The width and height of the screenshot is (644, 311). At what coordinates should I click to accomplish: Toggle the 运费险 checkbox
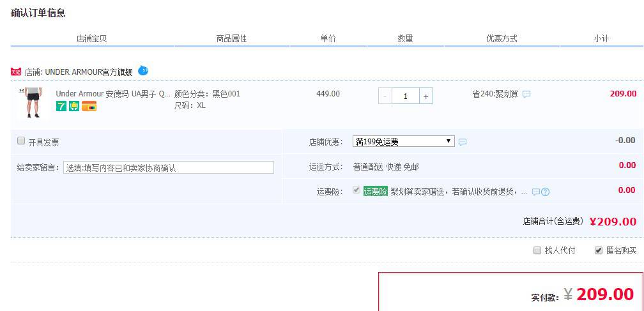tap(356, 190)
